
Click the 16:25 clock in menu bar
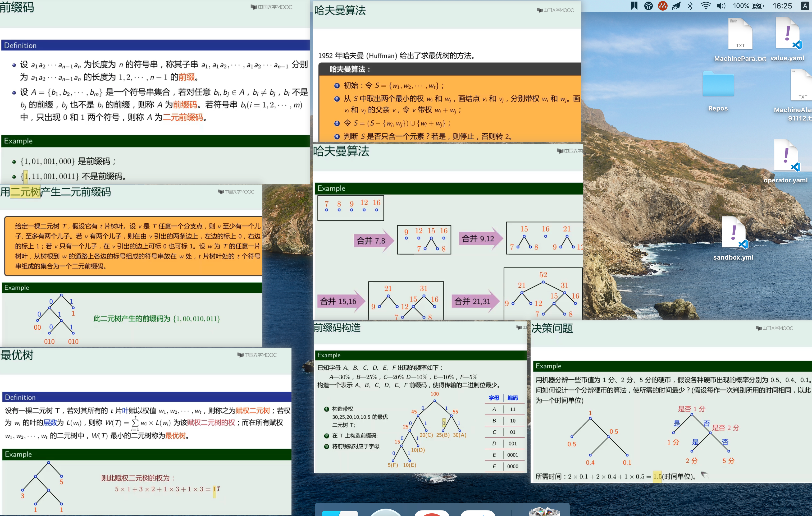click(782, 6)
